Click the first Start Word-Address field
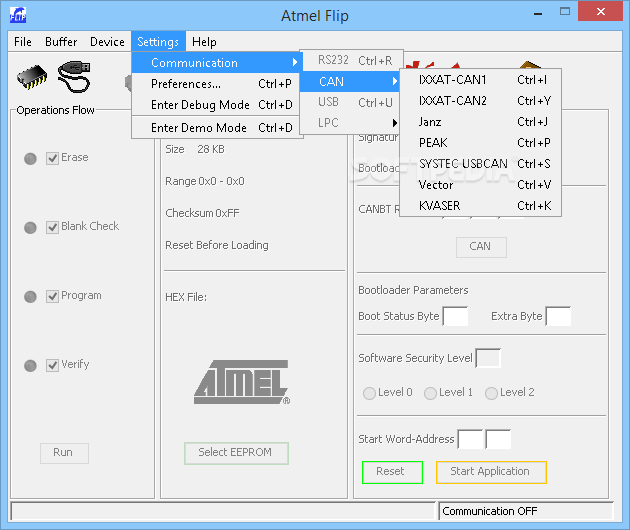630x530 pixels. click(x=470, y=439)
